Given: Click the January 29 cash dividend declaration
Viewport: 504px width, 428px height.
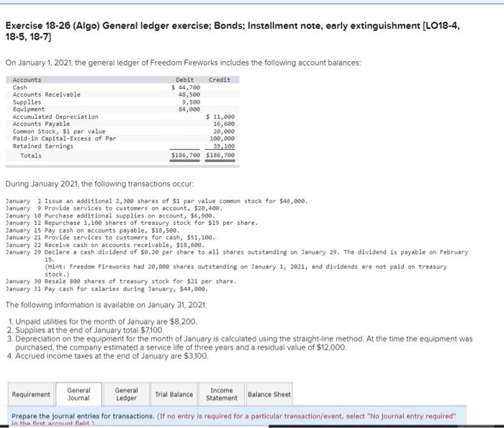Looking at the screenshot, I should tap(237, 256).
